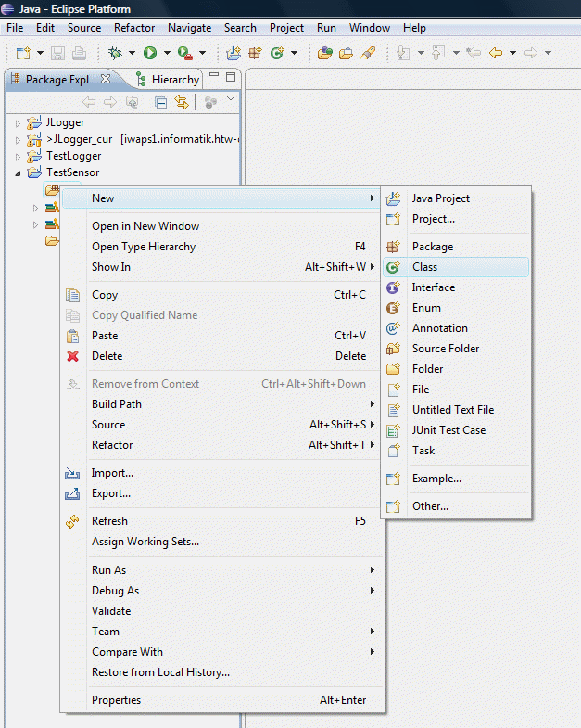Click Import... in context menu
This screenshot has height=728, width=581.
(221, 473)
